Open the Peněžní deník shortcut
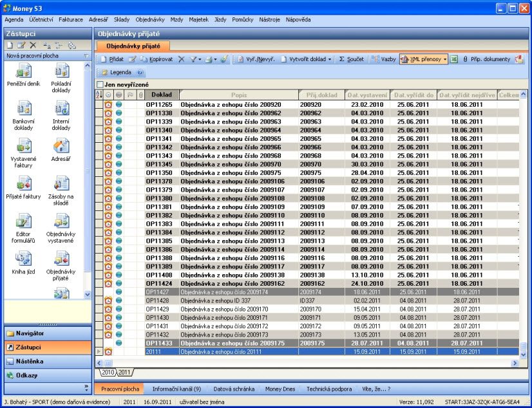532x408 pixels. click(x=23, y=72)
